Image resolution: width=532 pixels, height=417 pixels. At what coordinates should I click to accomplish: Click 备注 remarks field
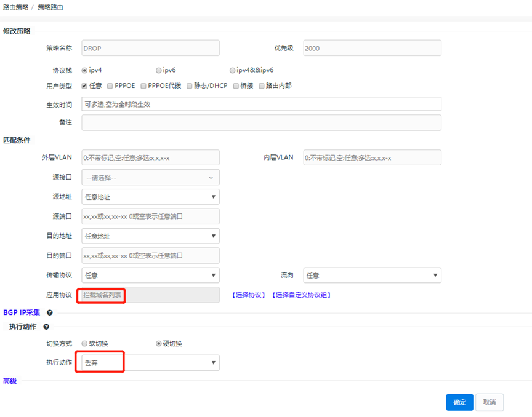(261, 122)
